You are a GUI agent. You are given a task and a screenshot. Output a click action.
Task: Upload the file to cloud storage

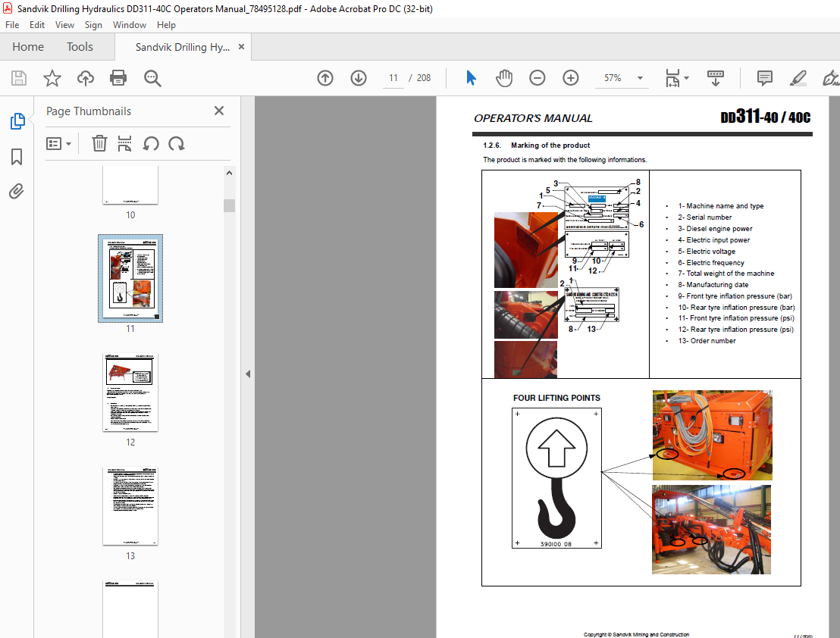point(85,78)
